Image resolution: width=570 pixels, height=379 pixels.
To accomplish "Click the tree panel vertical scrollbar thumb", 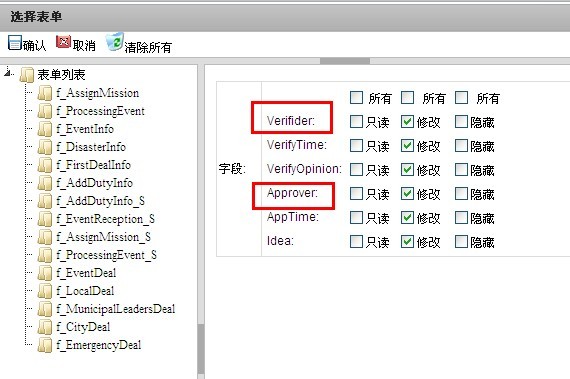I will tap(201, 350).
